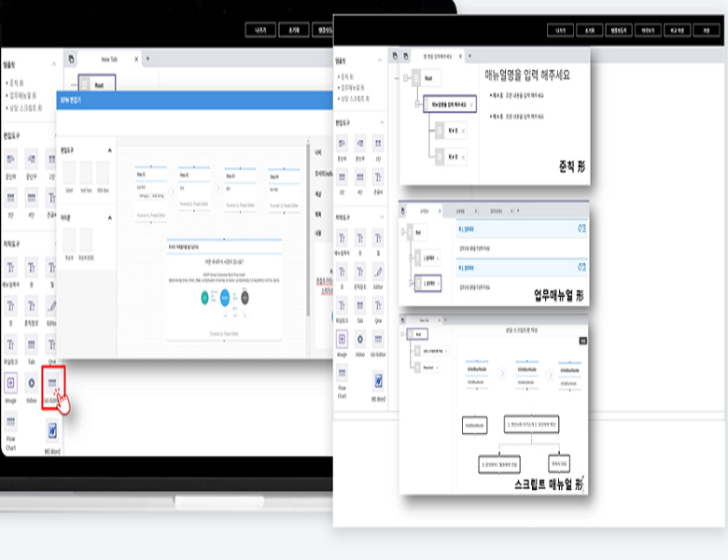The width and height of the screenshot is (728, 560).
Task: Select the Image tool in left palette
Action: (x=10, y=383)
